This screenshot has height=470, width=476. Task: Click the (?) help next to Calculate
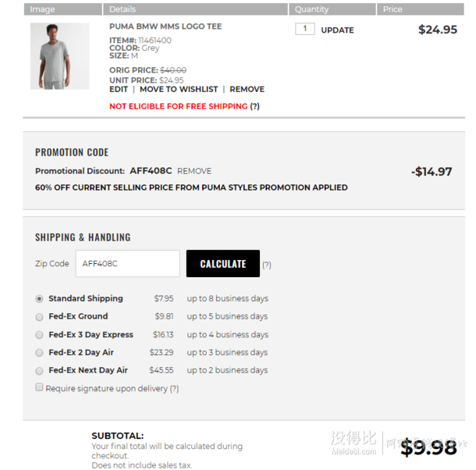tap(267, 265)
